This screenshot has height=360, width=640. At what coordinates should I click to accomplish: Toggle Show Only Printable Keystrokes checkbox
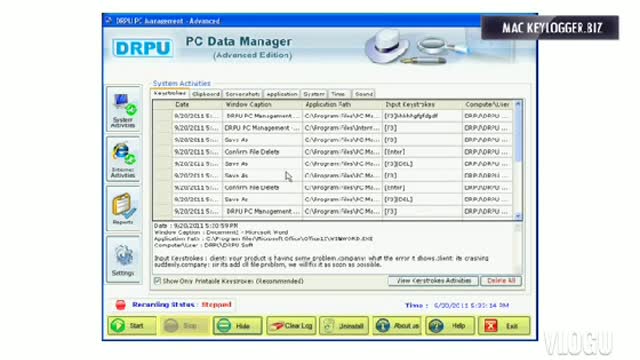coord(157,281)
